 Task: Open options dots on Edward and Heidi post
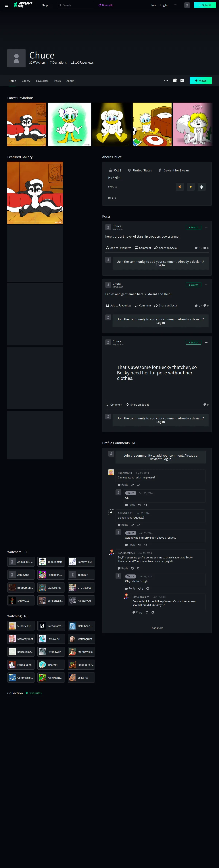coord(206,285)
